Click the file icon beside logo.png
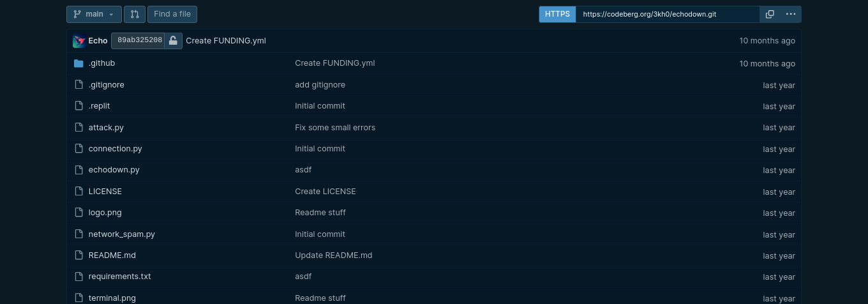868x304 pixels. click(x=79, y=213)
